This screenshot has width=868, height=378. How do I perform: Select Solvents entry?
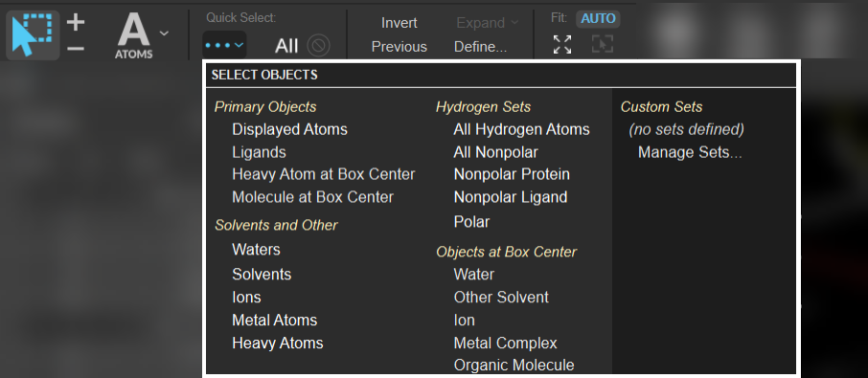pyautogui.click(x=262, y=274)
